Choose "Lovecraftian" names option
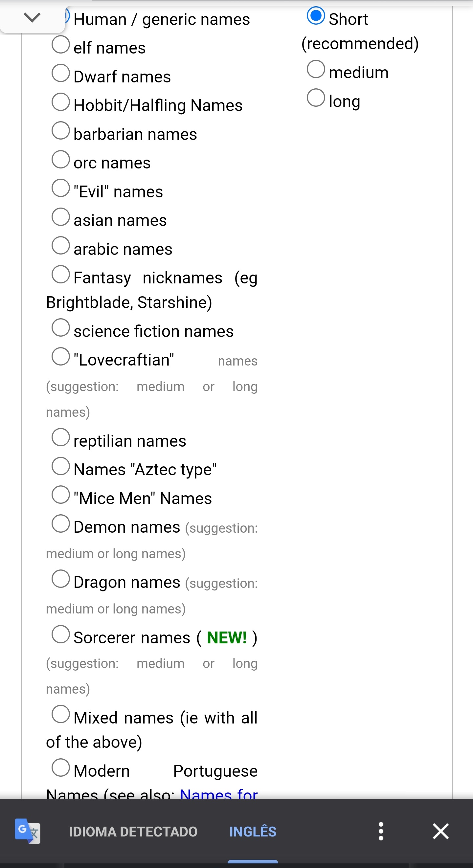 pyautogui.click(x=61, y=356)
